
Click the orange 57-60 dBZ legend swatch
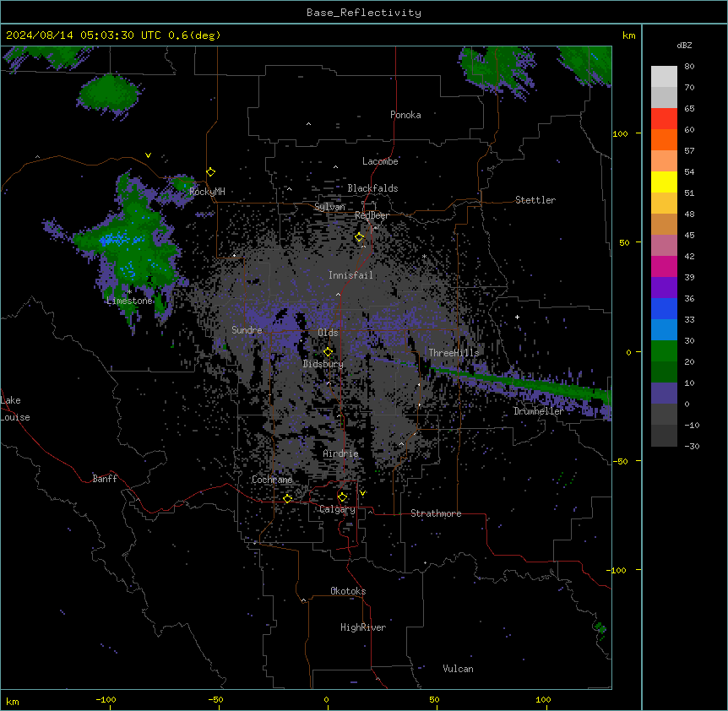coord(664,139)
